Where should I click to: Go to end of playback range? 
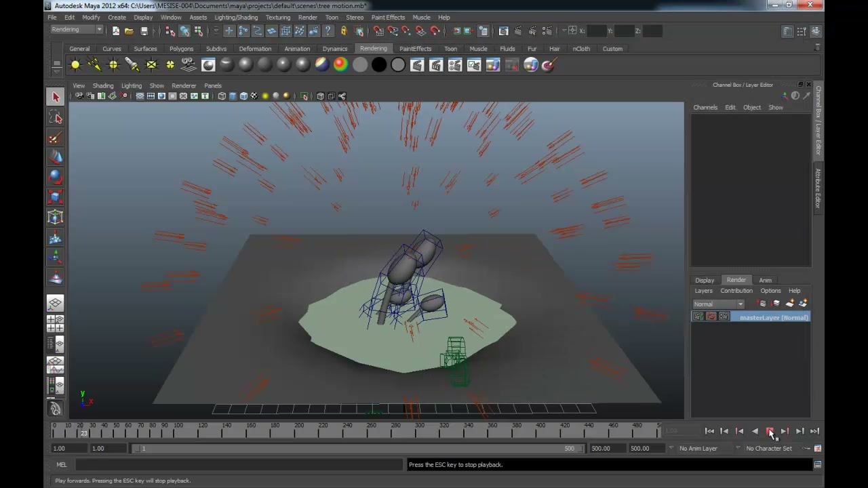click(814, 431)
